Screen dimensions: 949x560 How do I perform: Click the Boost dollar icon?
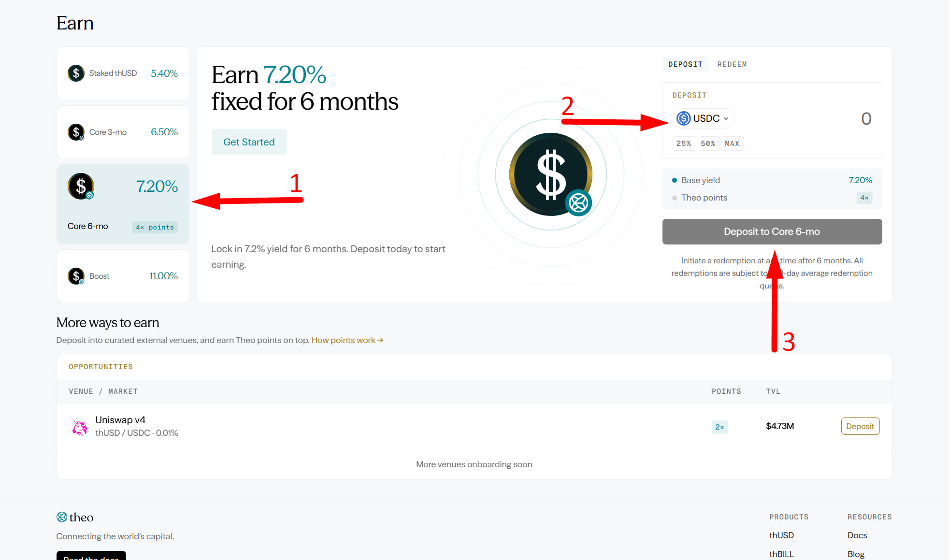point(76,276)
